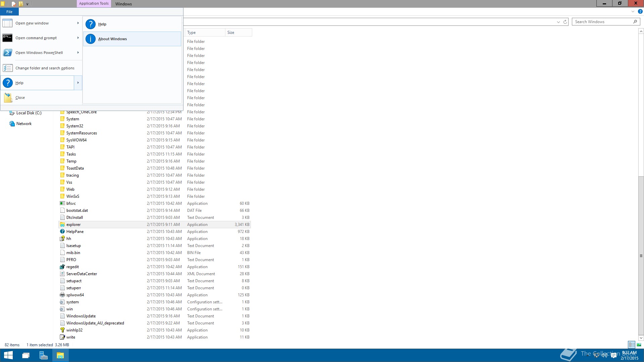Viewport: 644px width, 362px height.
Task: Click the About Windows info icon
Action: (91, 39)
